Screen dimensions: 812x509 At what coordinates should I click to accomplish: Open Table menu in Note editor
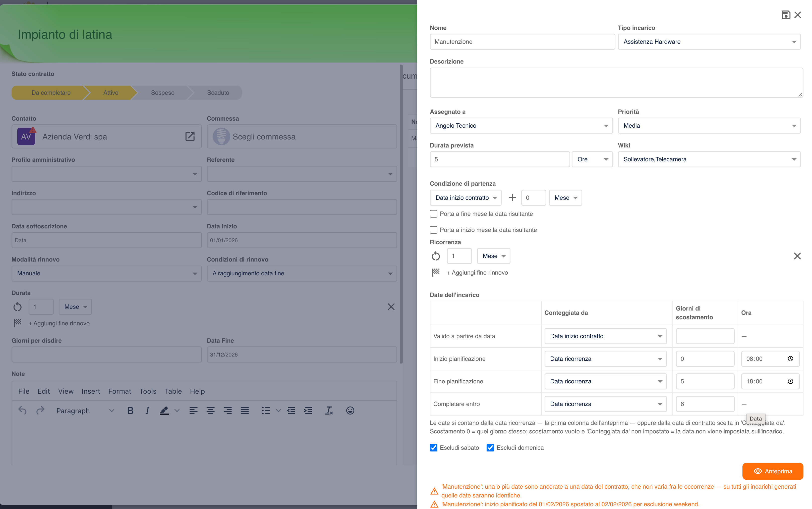[x=173, y=391]
